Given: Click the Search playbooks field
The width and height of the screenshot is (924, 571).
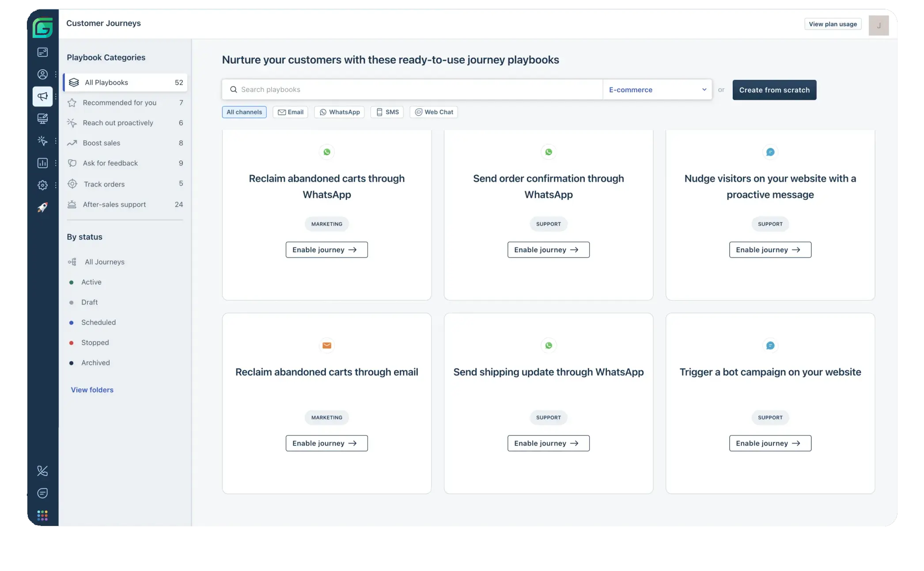Looking at the screenshot, I should [413, 90].
